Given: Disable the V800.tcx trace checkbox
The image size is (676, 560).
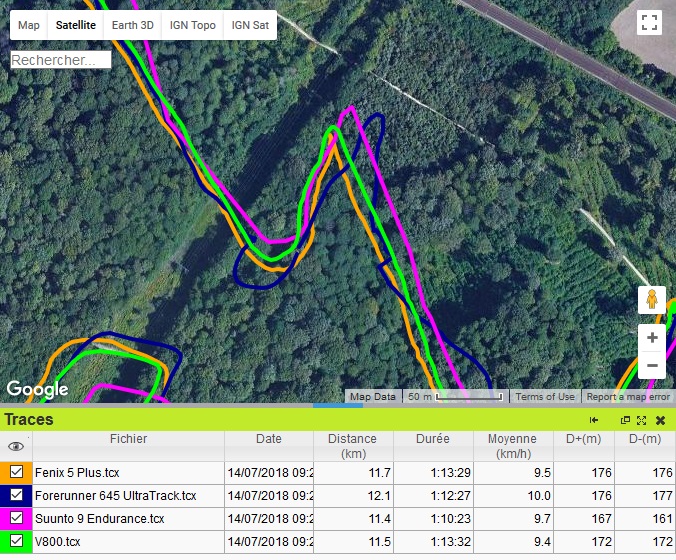Looking at the screenshot, I should click(17, 541).
